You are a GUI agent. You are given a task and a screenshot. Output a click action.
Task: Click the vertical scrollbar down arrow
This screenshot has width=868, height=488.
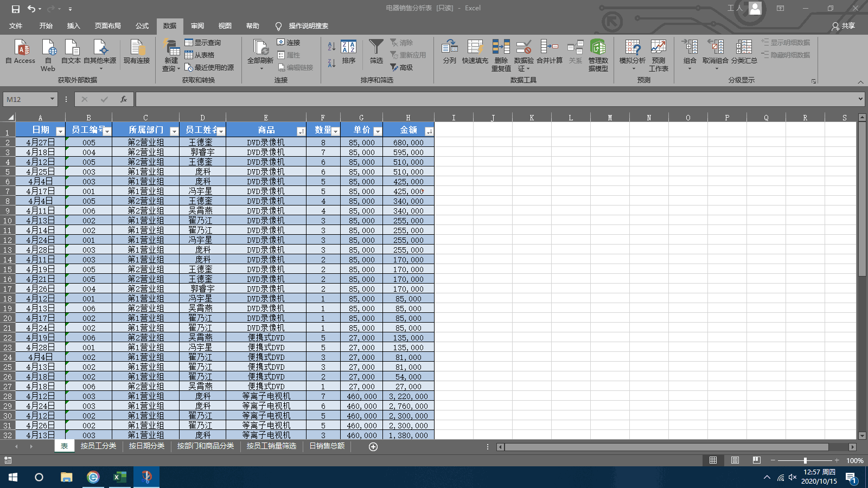pyautogui.click(x=862, y=435)
